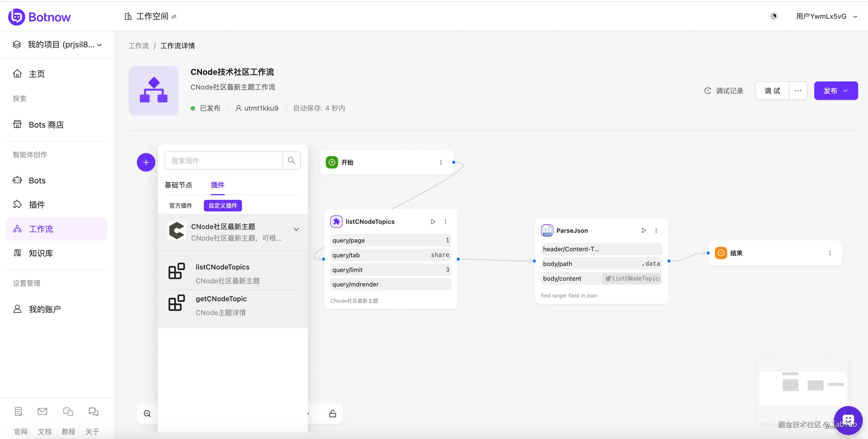Toggle the light/dark theme icon
This screenshot has width=868, height=439.
point(774,16)
